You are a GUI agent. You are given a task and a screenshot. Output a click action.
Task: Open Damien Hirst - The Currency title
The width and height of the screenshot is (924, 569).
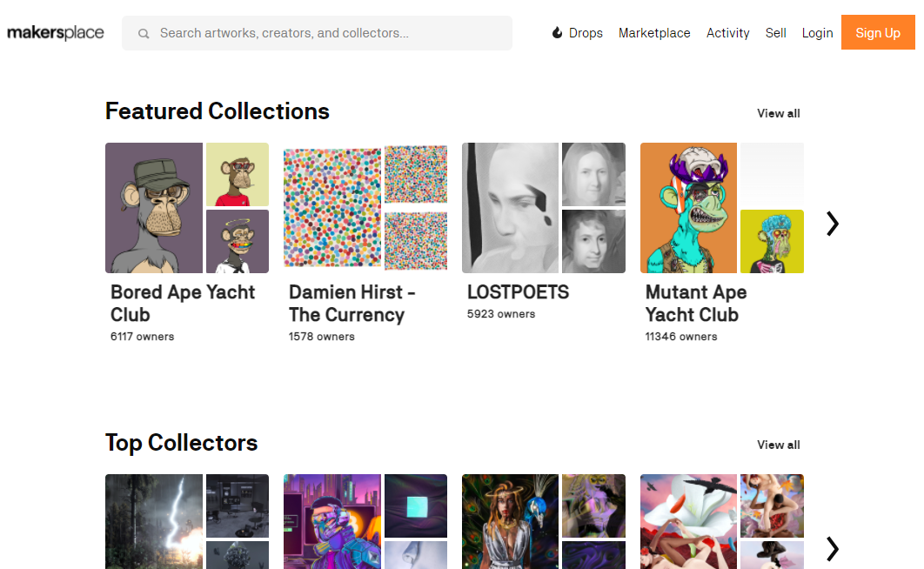[352, 304]
